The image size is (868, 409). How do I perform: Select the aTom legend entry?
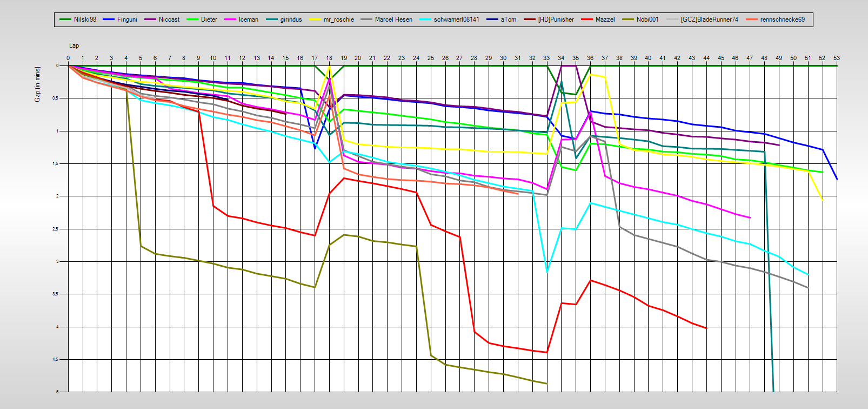tap(508, 19)
